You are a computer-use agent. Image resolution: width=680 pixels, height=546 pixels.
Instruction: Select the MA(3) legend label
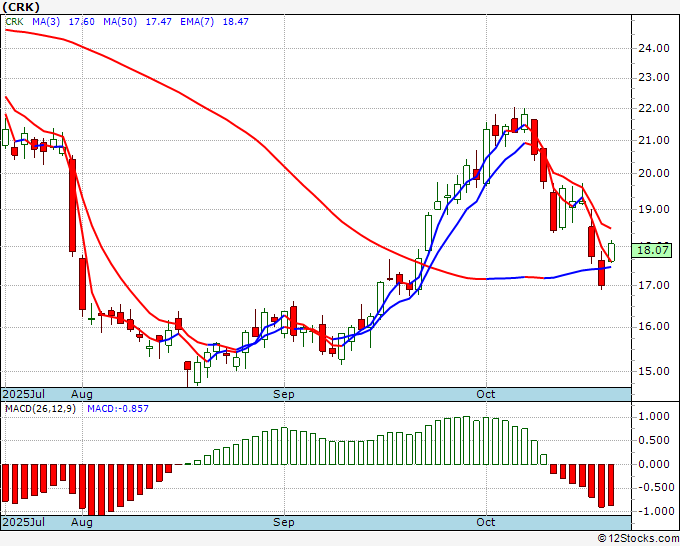[x=46, y=22]
